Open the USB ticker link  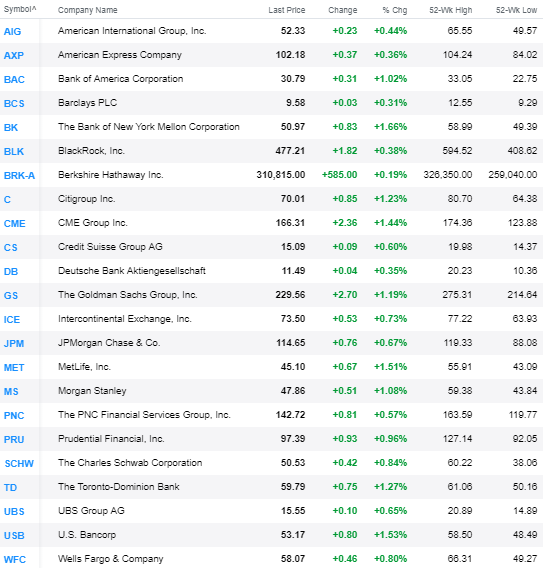coord(14,535)
